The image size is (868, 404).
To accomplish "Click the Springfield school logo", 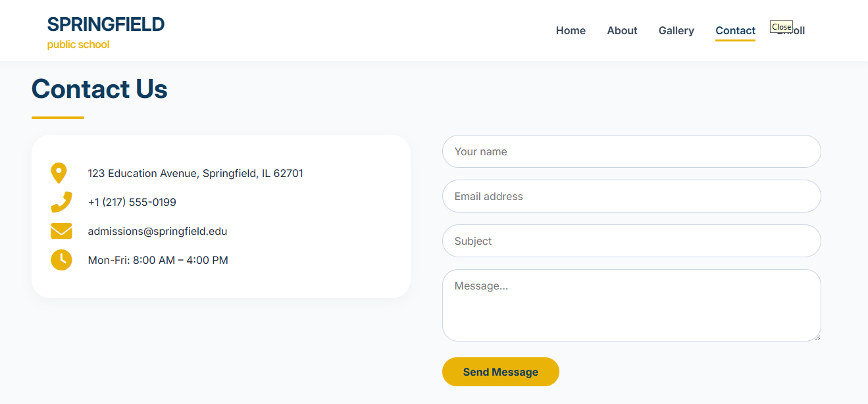I will click(x=105, y=32).
